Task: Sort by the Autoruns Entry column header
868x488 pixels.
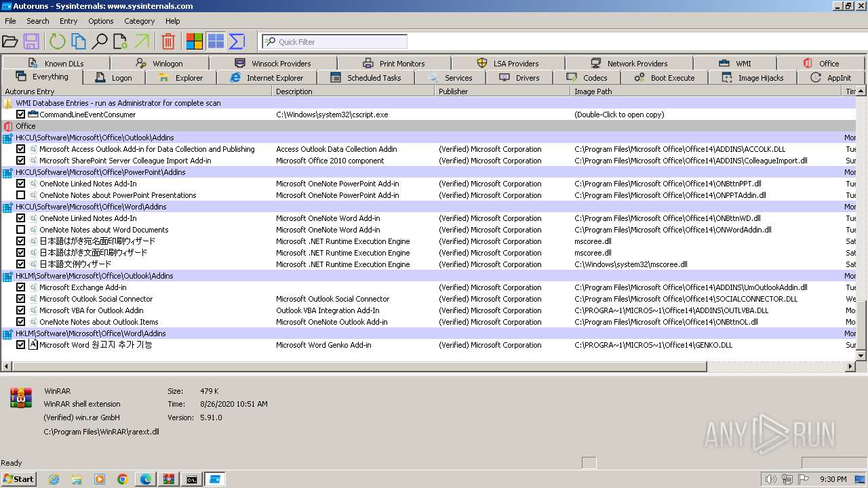Action: click(x=136, y=91)
